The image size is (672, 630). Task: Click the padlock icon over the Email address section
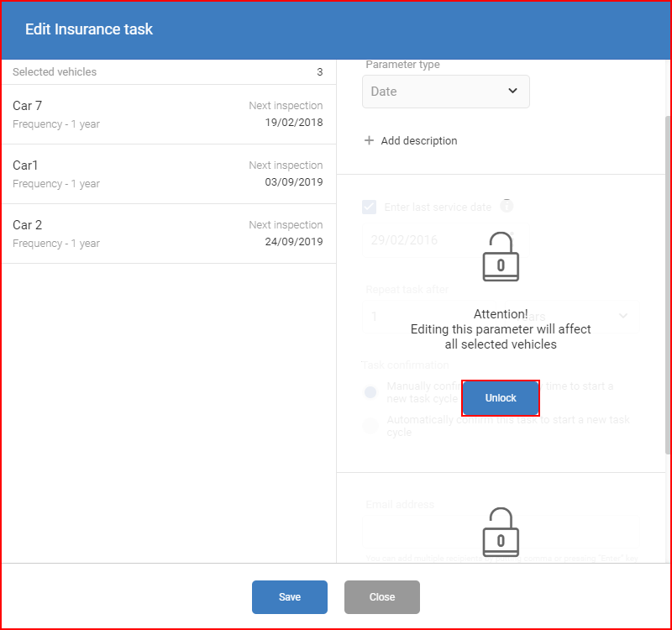pos(501,532)
